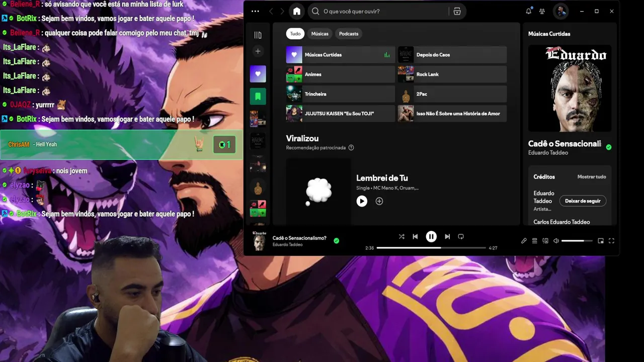The image size is (644, 362).
Task: Open the Trincheira card
Action: (x=341, y=94)
